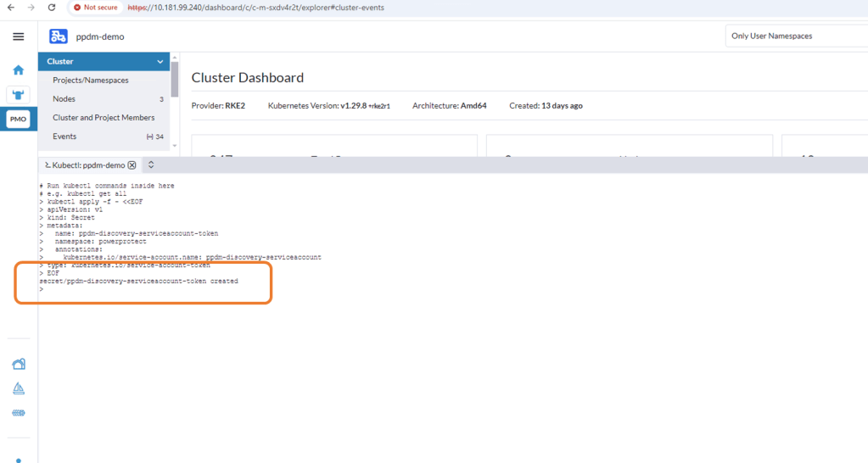Screen dimensions: 868x463
Task: Click the ppdm-demo cluster logo icon
Action: click(59, 36)
